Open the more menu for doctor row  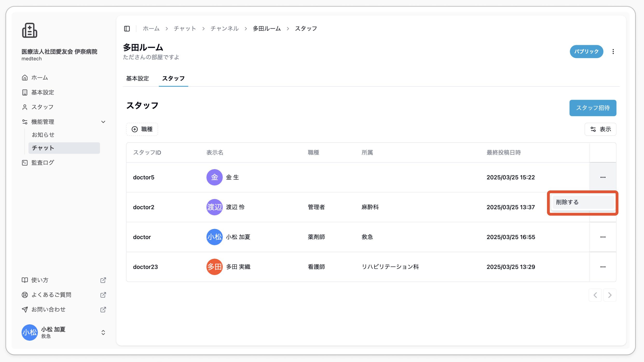pos(603,237)
